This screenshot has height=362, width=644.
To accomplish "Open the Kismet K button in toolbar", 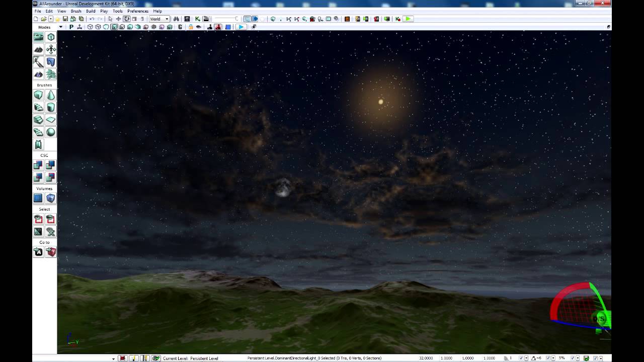I will tap(197, 19).
